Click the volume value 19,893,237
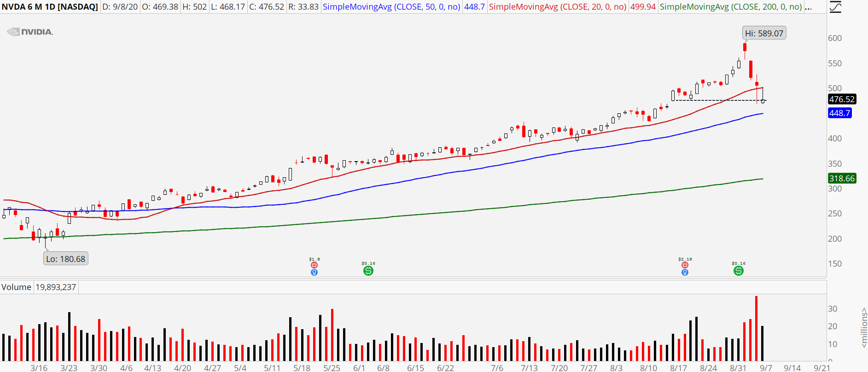The width and height of the screenshot is (868, 372). click(x=56, y=287)
